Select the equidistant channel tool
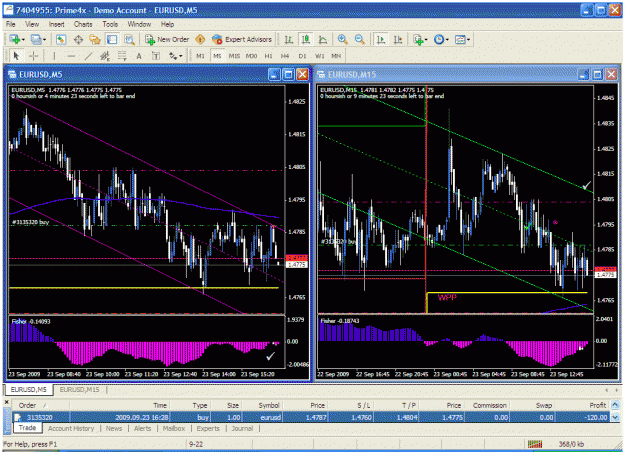 pyautogui.click(x=105, y=56)
